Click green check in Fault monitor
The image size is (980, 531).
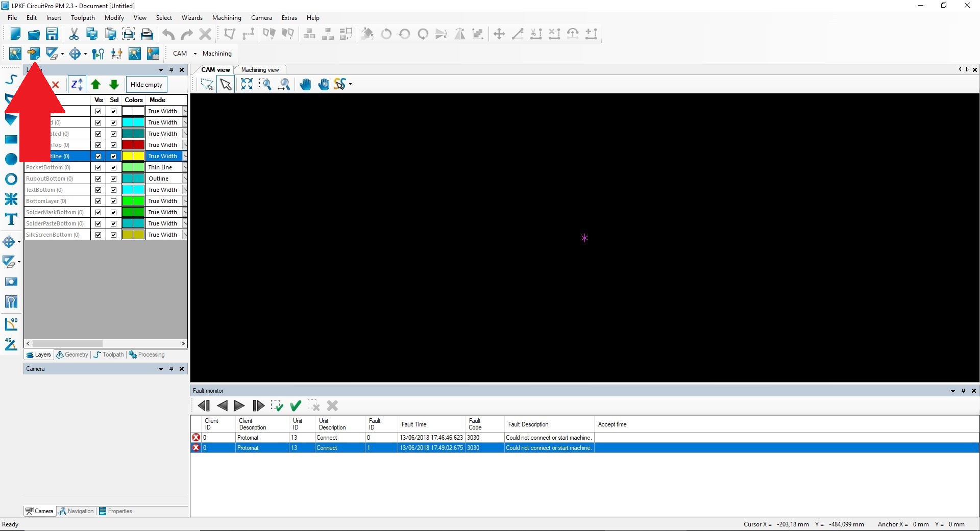pos(295,406)
